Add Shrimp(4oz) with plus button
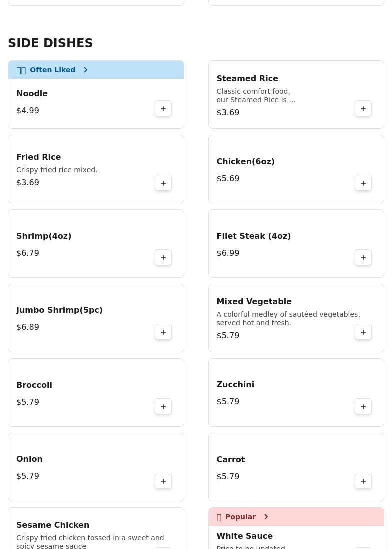Image resolution: width=392 pixels, height=549 pixels. [x=163, y=258]
